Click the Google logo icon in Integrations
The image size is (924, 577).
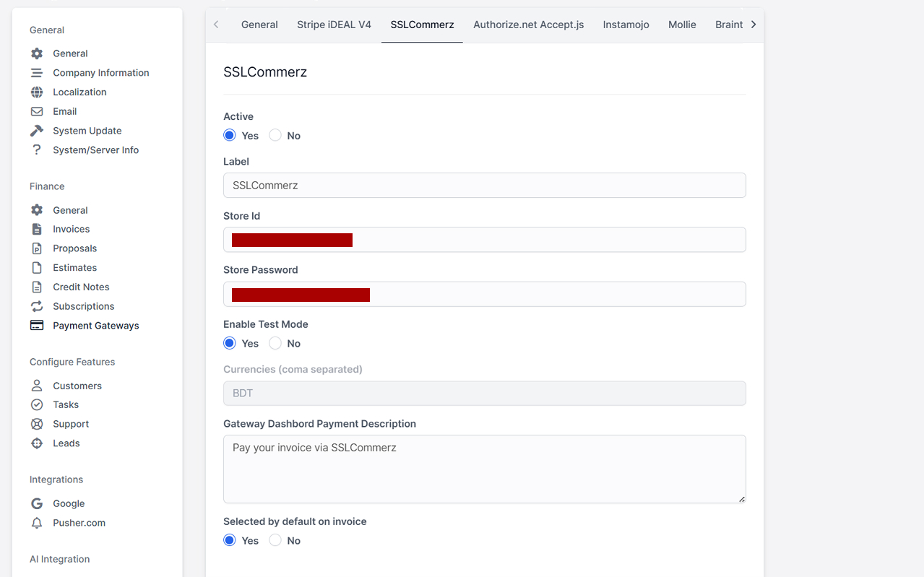click(37, 504)
